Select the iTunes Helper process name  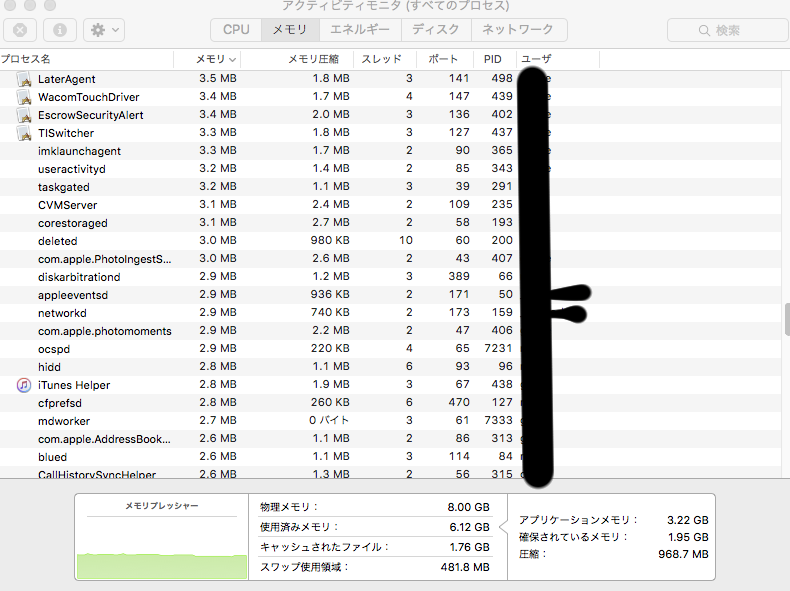click(74, 385)
